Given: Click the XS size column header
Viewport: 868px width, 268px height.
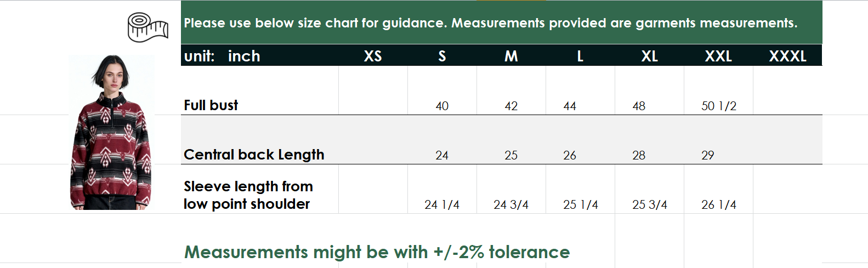Looking at the screenshot, I should [x=373, y=56].
